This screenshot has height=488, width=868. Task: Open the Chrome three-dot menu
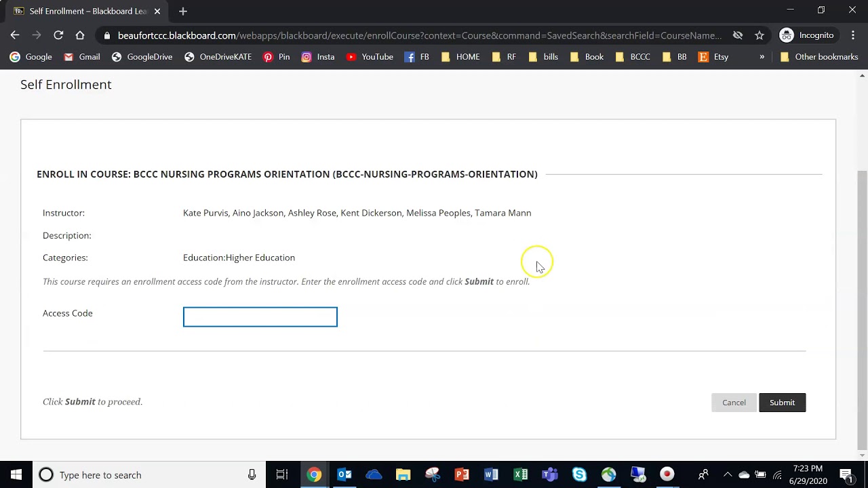852,35
